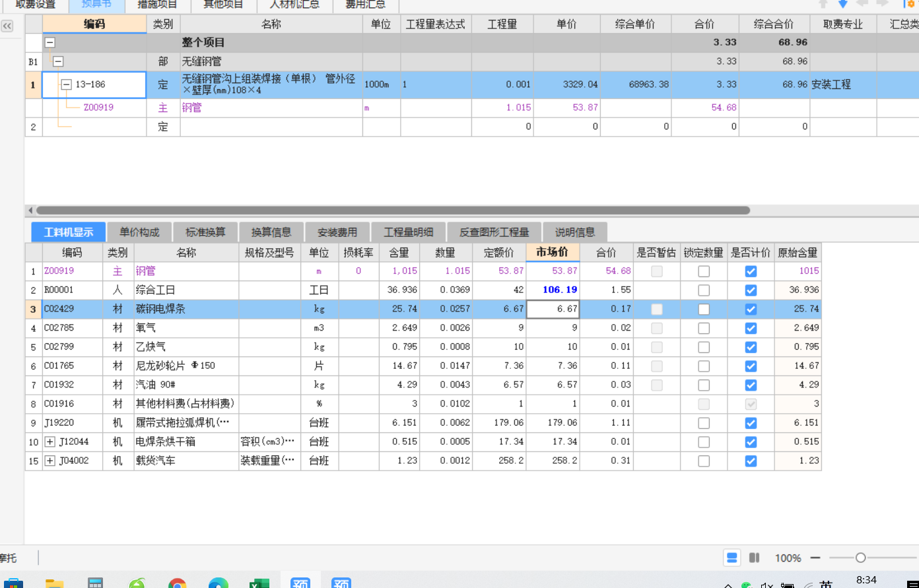Viewport: 919px width, 588px height.
Task: Switch to single-pane view icon in status bar
Action: pyautogui.click(x=732, y=558)
